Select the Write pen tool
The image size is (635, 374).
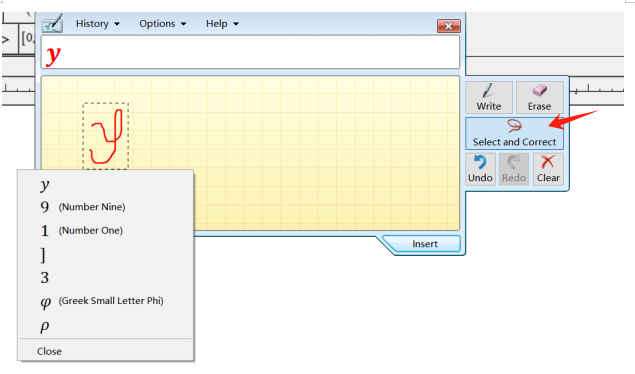point(489,97)
